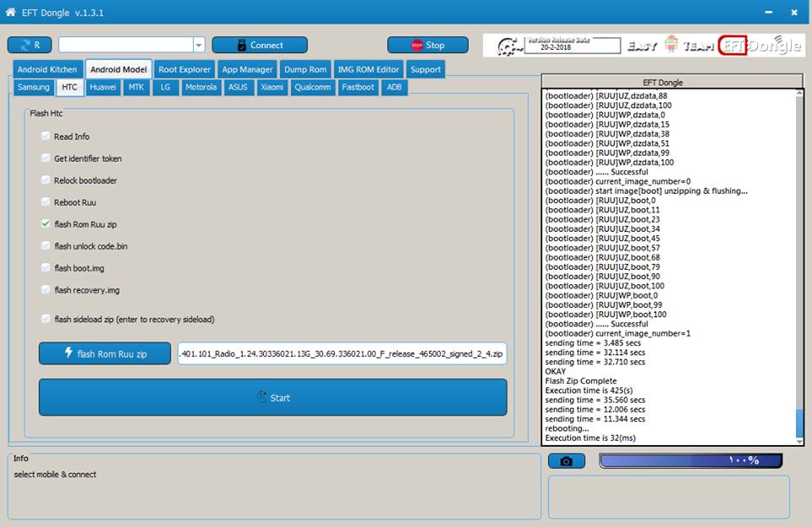Open the Android Kitchen tab
The width and height of the screenshot is (812, 527).
click(x=47, y=69)
